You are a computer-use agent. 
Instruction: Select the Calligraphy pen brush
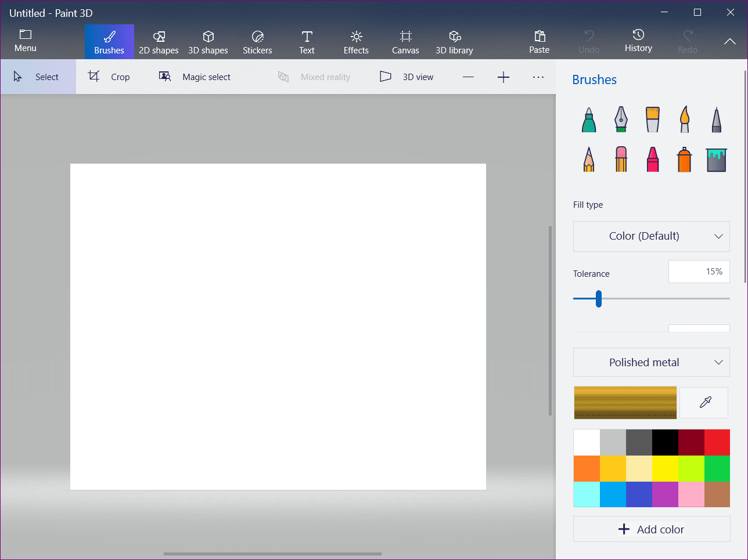click(621, 120)
